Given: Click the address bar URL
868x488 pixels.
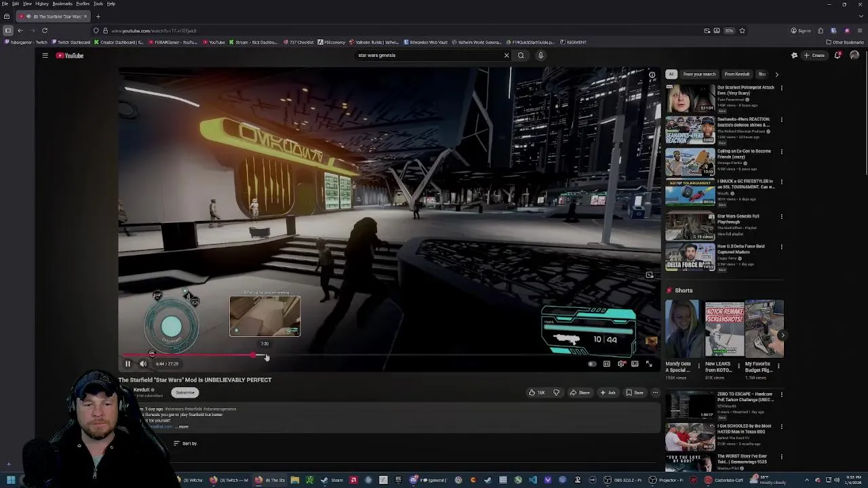Looking at the screenshot, I should pos(154,30).
